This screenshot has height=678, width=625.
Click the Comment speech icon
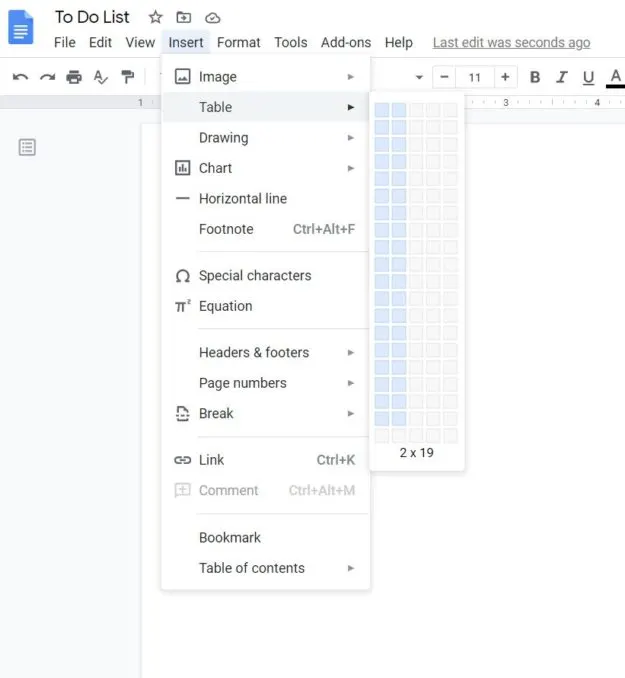click(182, 490)
